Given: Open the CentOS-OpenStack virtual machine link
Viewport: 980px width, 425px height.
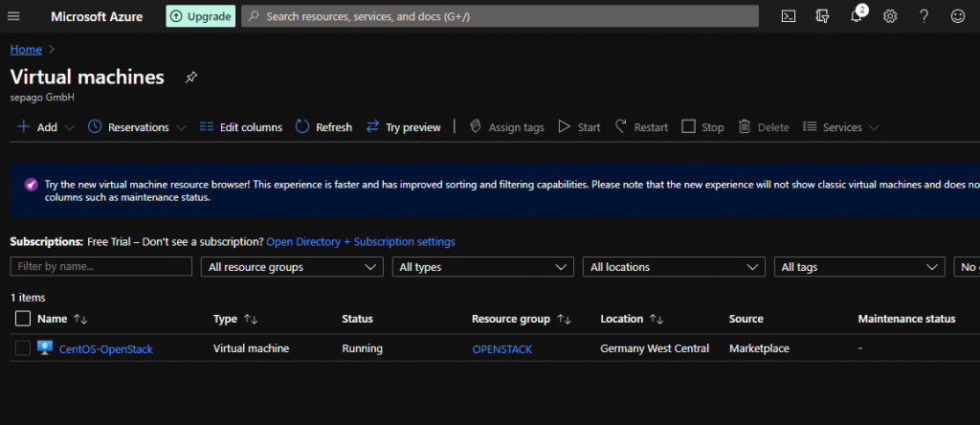Looking at the screenshot, I should [105, 349].
